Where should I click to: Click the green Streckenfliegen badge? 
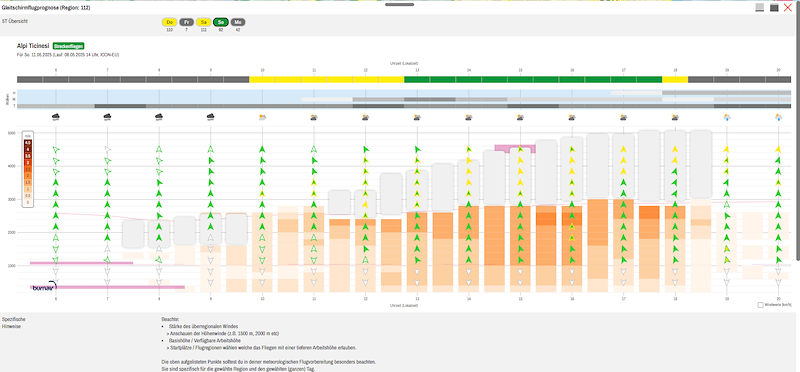tap(68, 46)
